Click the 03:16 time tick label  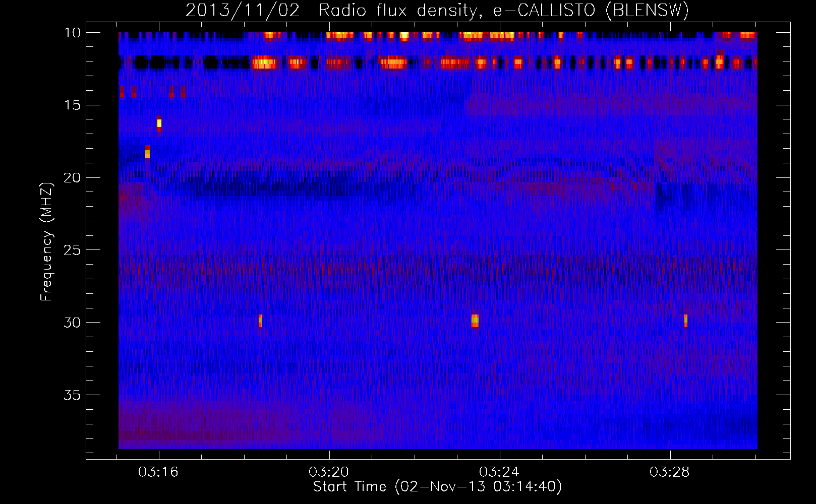coord(159,472)
